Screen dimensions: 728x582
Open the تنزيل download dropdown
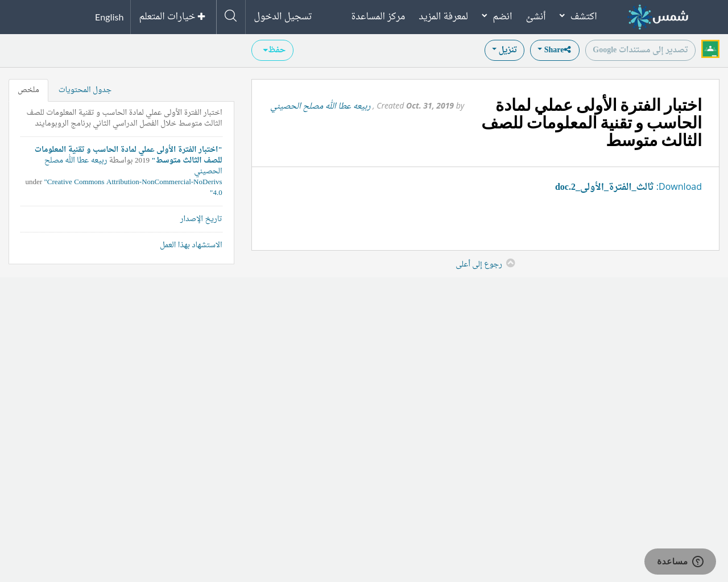[504, 50]
